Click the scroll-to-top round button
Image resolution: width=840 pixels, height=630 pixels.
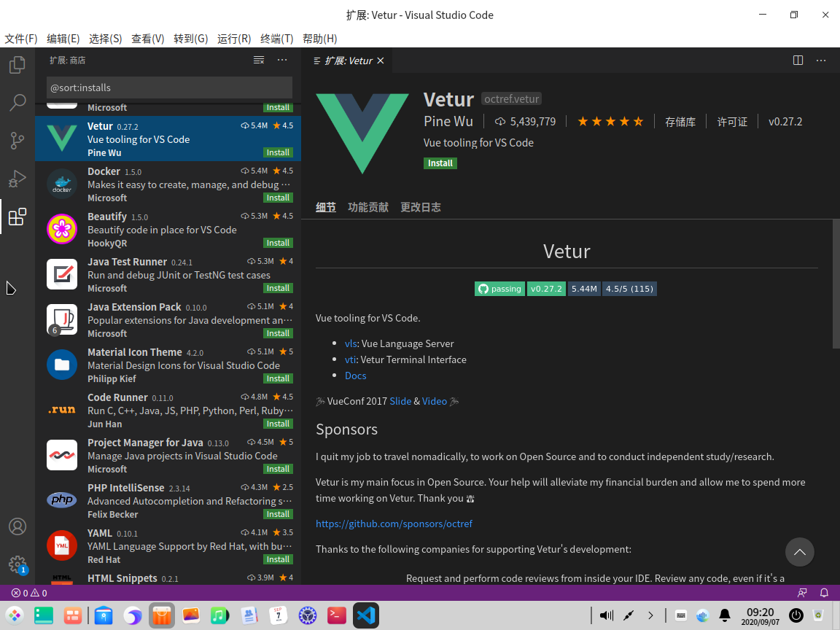click(799, 552)
